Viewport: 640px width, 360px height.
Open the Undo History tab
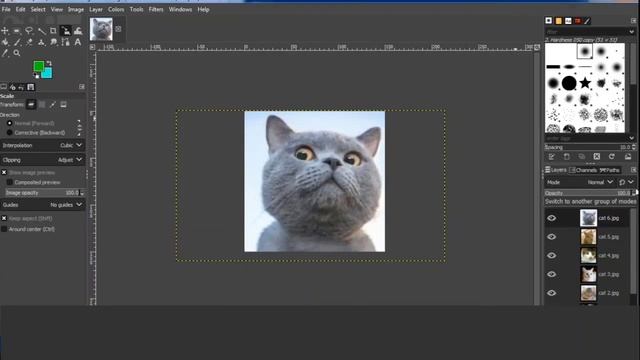click(x=21, y=87)
